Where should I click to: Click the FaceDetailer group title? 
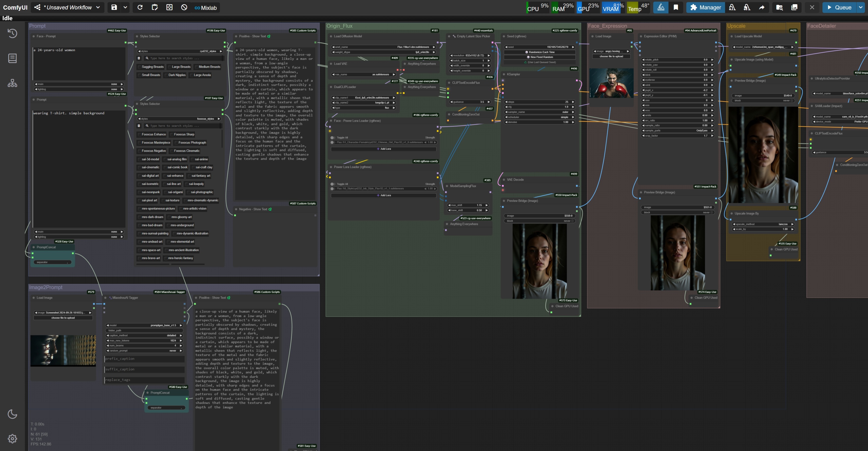pos(821,26)
